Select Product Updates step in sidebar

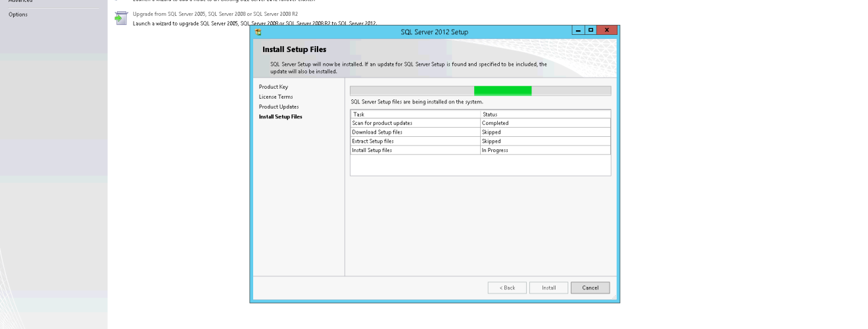[279, 107]
